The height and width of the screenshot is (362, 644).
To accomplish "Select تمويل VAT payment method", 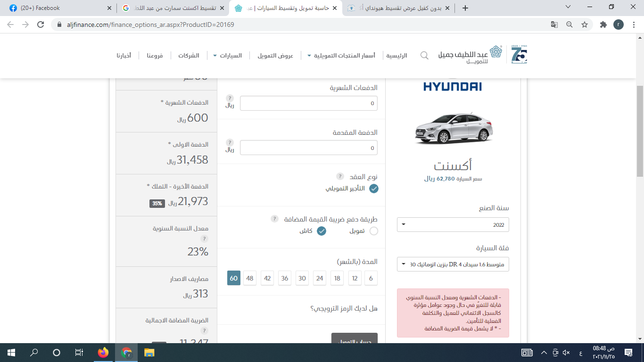I will click(374, 231).
